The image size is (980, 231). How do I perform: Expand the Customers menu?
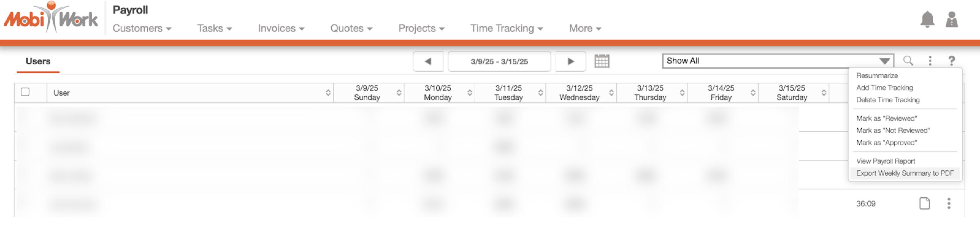pyautogui.click(x=142, y=28)
